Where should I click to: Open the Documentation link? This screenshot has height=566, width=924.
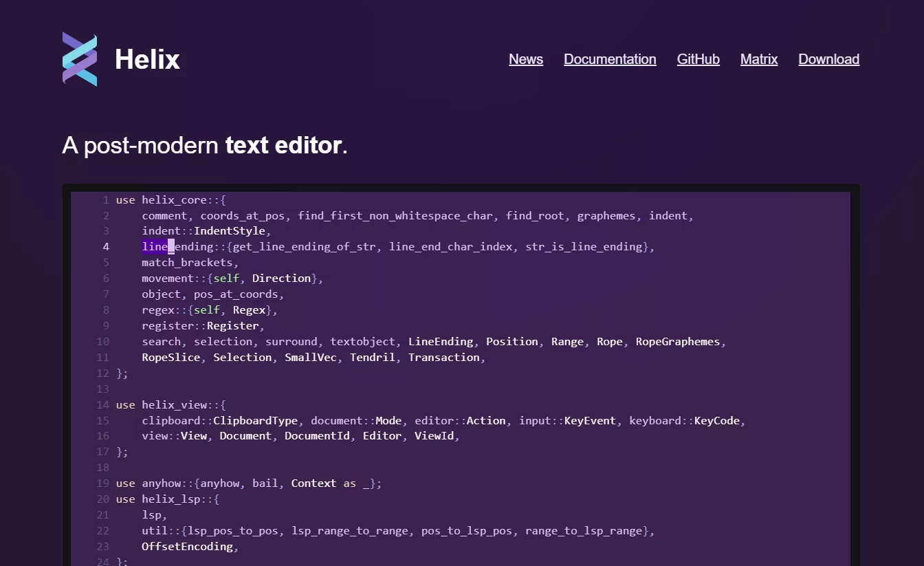(610, 60)
